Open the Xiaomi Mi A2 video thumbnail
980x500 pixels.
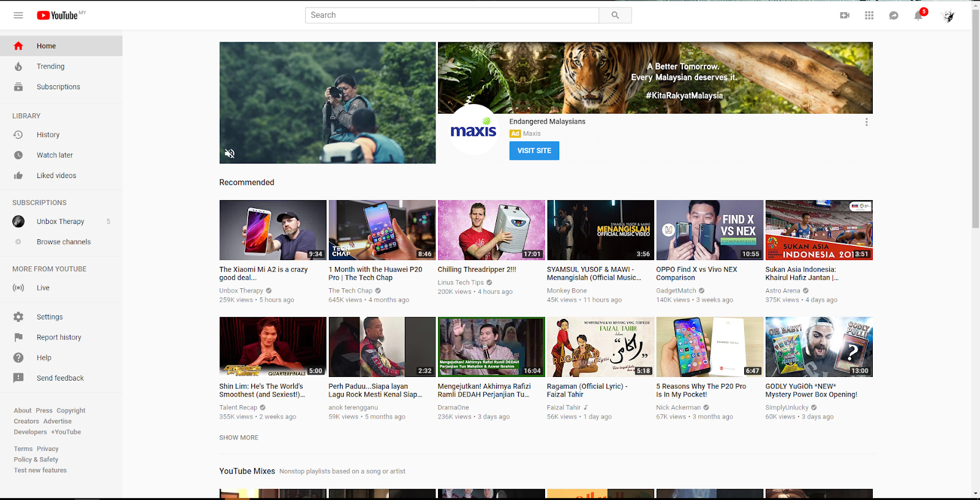click(273, 230)
